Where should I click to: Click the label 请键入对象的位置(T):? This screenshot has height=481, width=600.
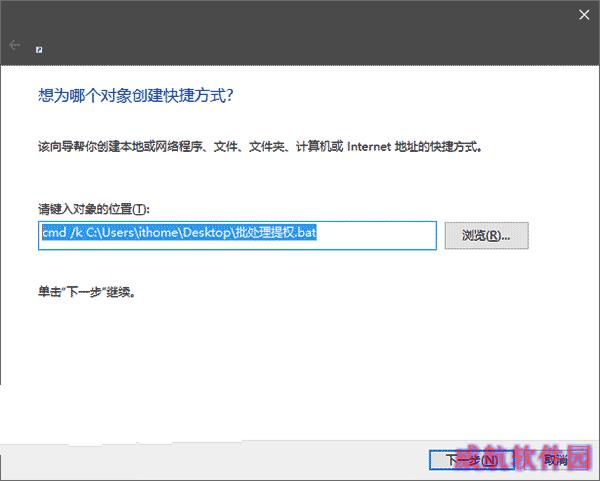pyautogui.click(x=94, y=209)
